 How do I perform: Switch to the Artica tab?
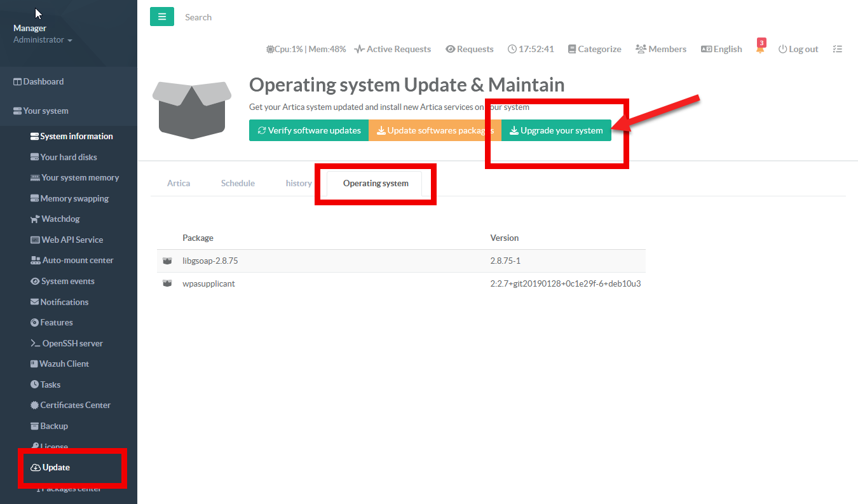179,183
